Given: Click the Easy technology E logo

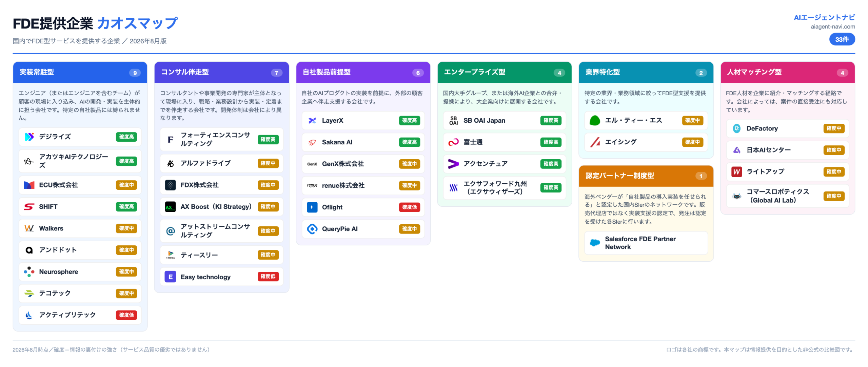Looking at the screenshot, I should 171,277.
